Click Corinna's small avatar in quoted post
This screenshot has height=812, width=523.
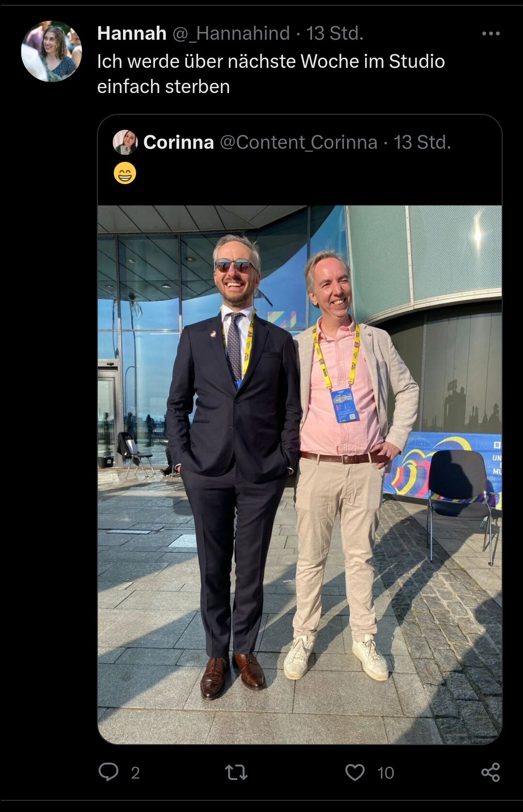coord(125,142)
